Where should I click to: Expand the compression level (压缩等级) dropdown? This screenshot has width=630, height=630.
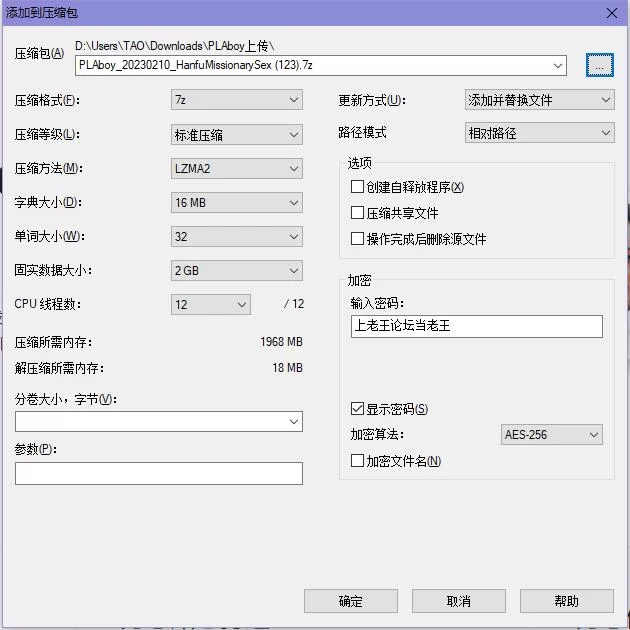pos(236,134)
